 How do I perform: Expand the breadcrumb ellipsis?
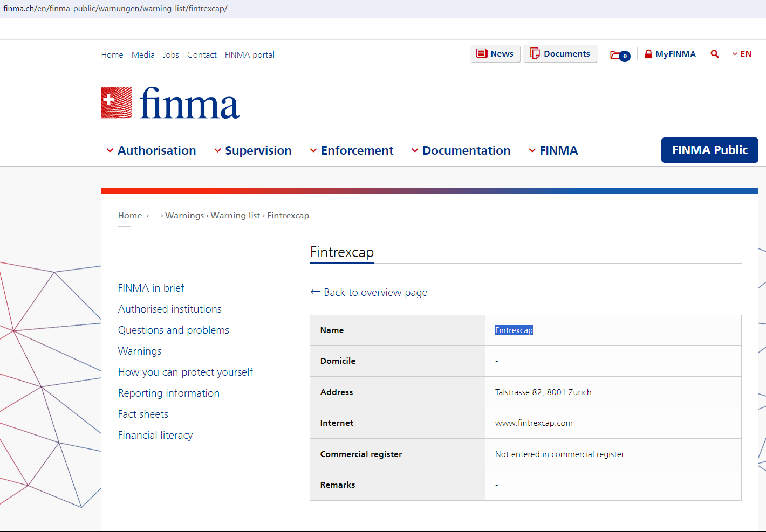tap(155, 216)
